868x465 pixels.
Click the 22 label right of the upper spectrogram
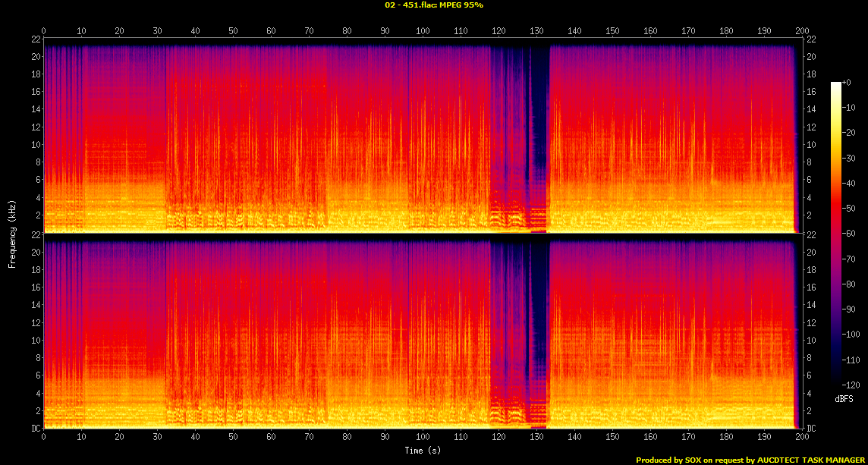810,39
